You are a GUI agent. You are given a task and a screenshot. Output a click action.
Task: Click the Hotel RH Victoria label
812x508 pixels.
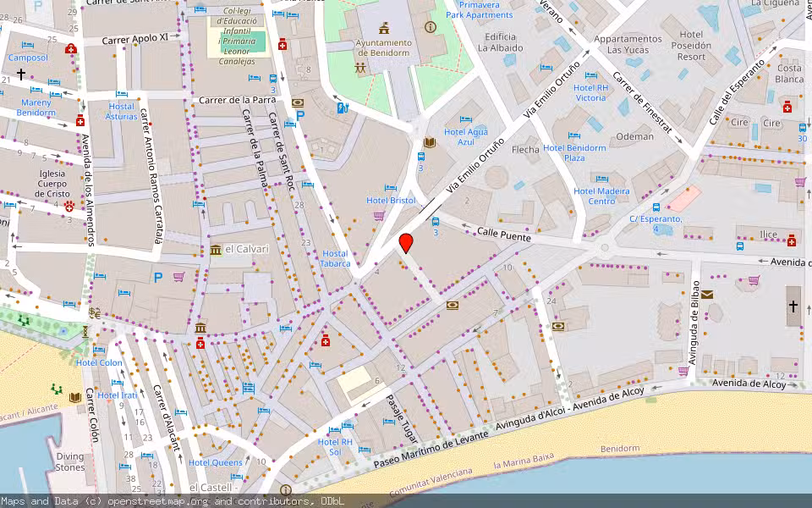(x=592, y=91)
